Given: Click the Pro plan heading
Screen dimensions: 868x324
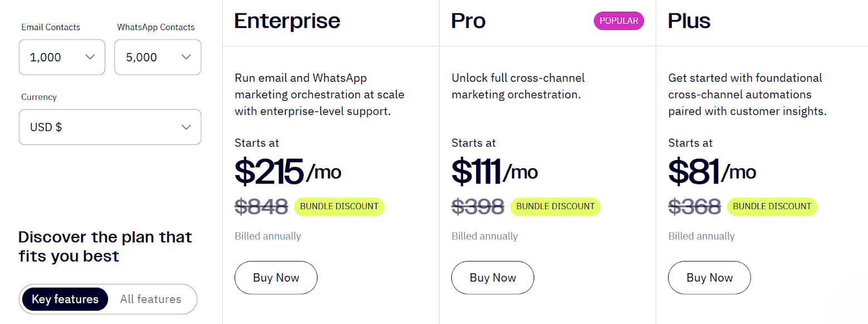Looking at the screenshot, I should click(x=469, y=21).
